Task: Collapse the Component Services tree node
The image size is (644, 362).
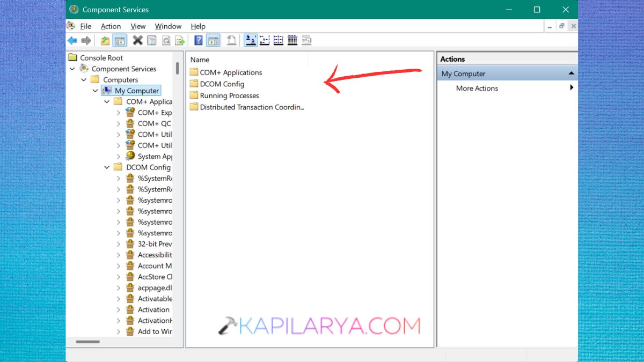Action: click(x=72, y=69)
